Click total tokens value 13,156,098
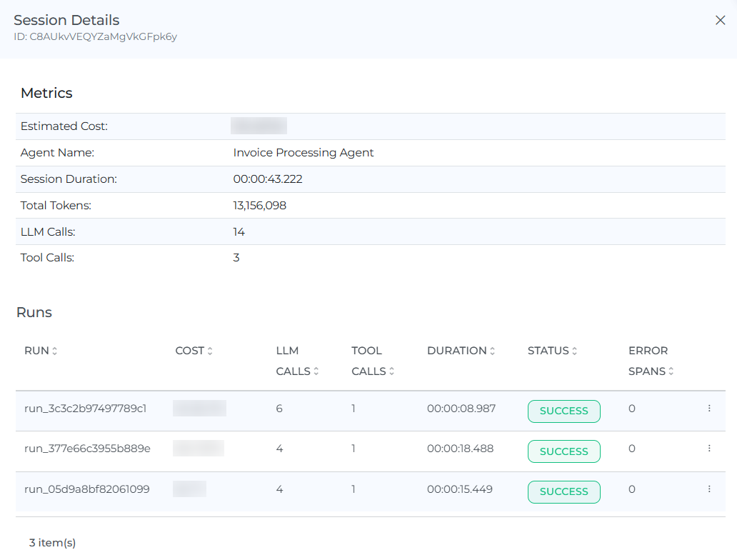Image resolution: width=737 pixels, height=560 pixels. pos(259,206)
